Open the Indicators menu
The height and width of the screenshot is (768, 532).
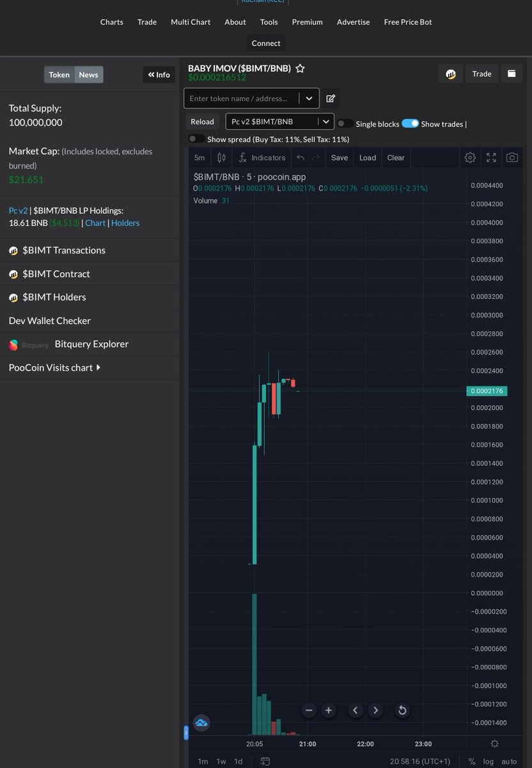tap(262, 157)
